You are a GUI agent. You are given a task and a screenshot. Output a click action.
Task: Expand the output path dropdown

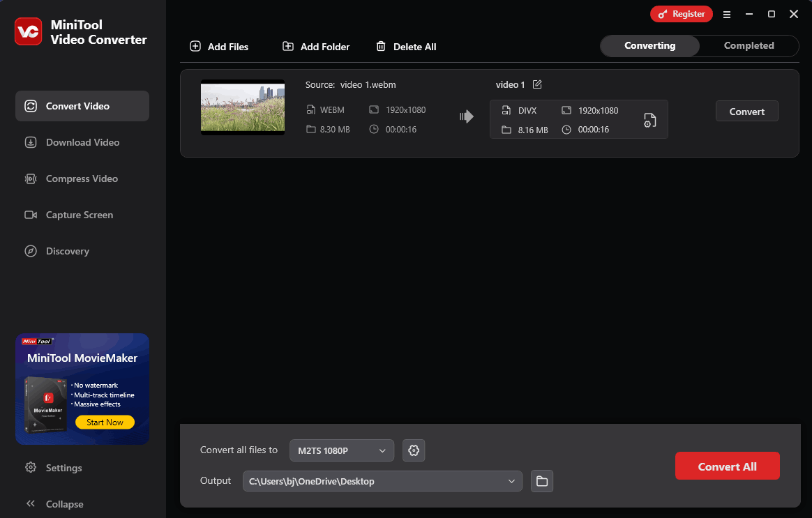point(511,481)
